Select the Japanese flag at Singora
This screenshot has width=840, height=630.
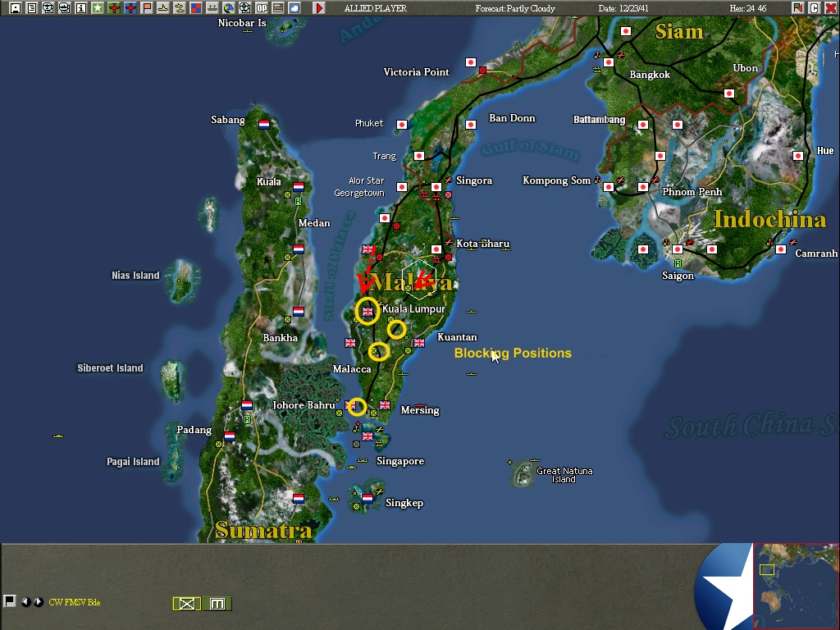436,187
